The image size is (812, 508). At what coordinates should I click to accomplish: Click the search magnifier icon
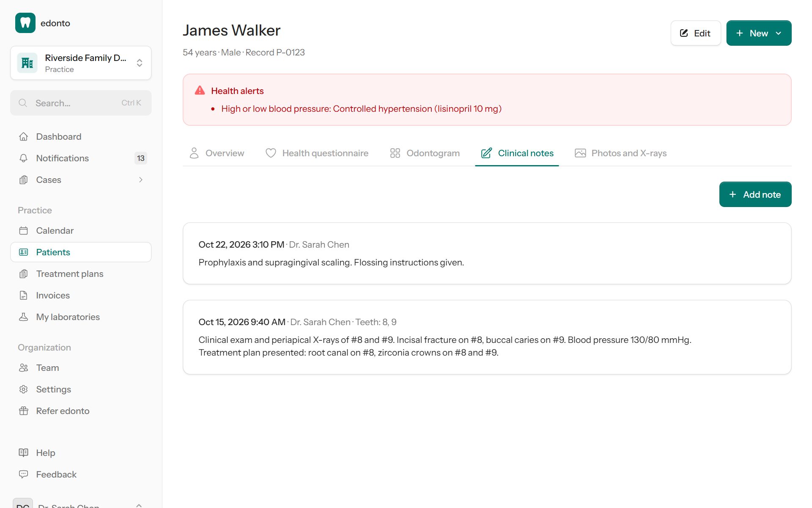23,103
